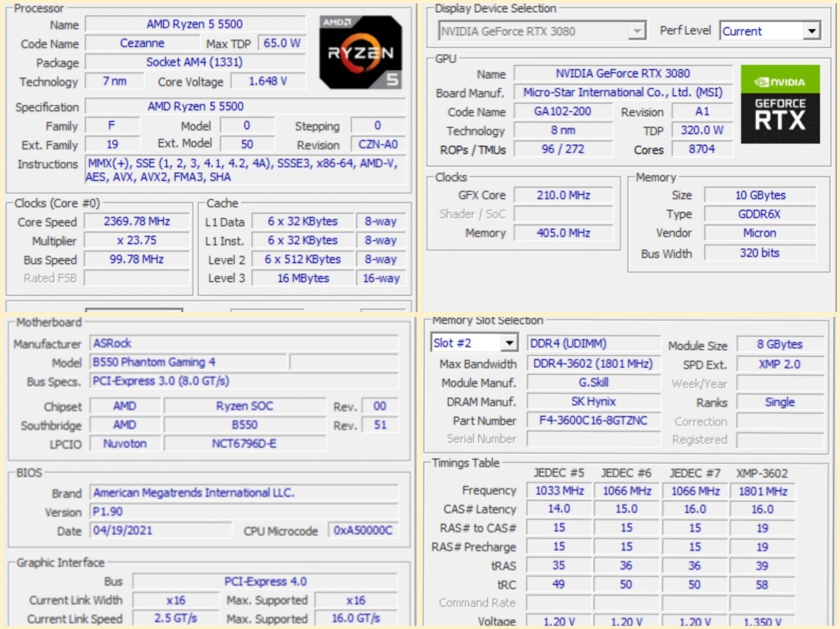The height and width of the screenshot is (629, 840).
Task: Click the XMP-3602 Frequency value 1801 MHz
Action: 762,490
